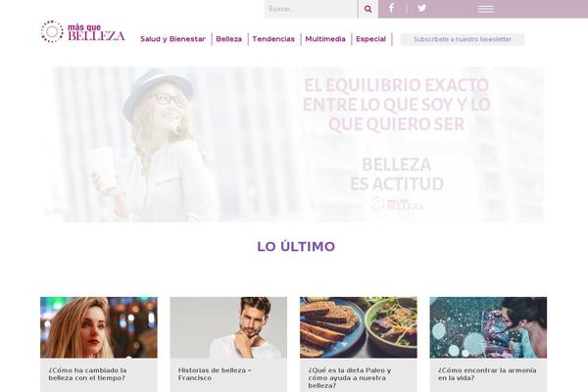The width and height of the screenshot is (588, 392).
Task: Select Multimedia in the navigation bar
Action: click(325, 39)
